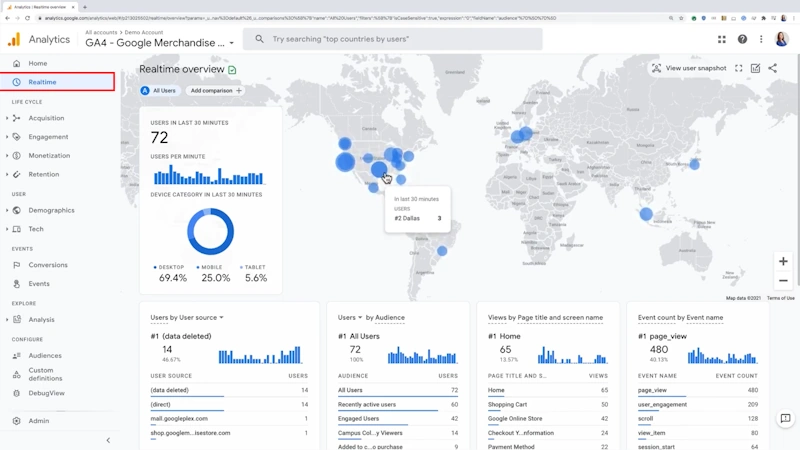
Task: Click the customize report pencil icon
Action: [756, 68]
